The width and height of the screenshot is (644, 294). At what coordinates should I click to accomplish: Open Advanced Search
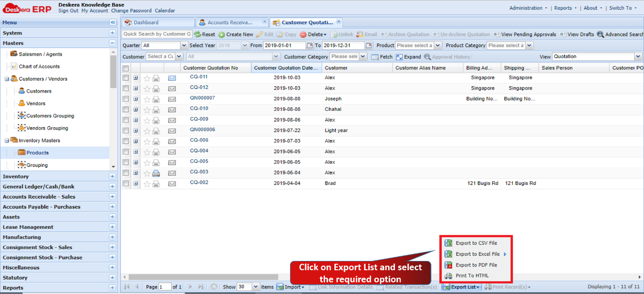pyautogui.click(x=620, y=34)
